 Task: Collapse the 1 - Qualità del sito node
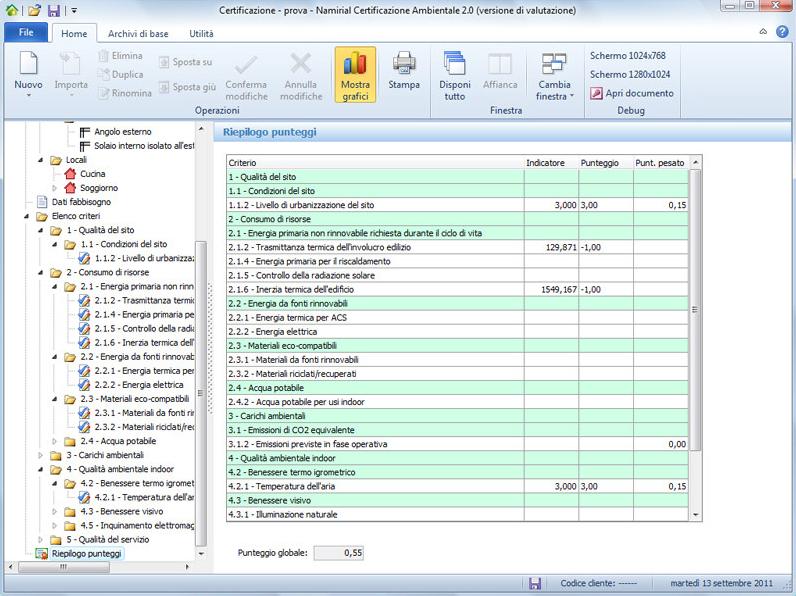pyautogui.click(x=41, y=230)
